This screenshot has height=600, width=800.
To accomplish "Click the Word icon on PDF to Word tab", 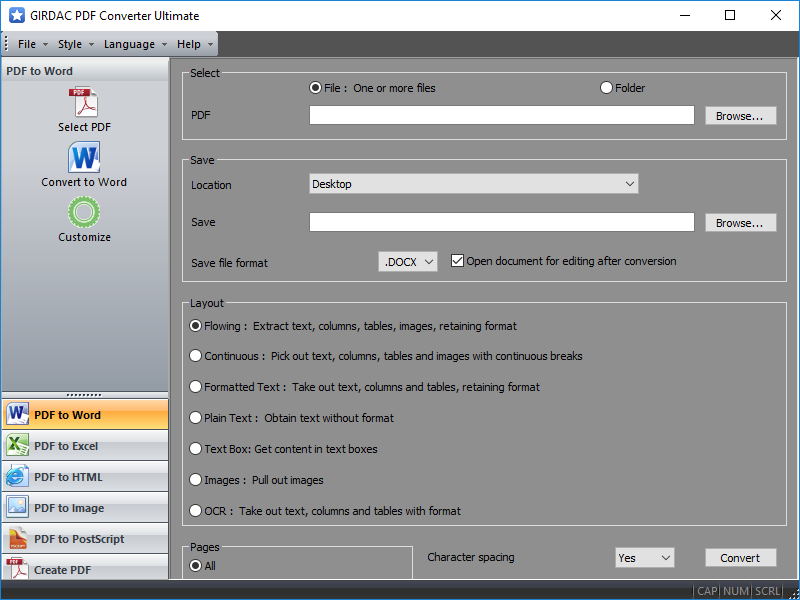I will tap(17, 414).
